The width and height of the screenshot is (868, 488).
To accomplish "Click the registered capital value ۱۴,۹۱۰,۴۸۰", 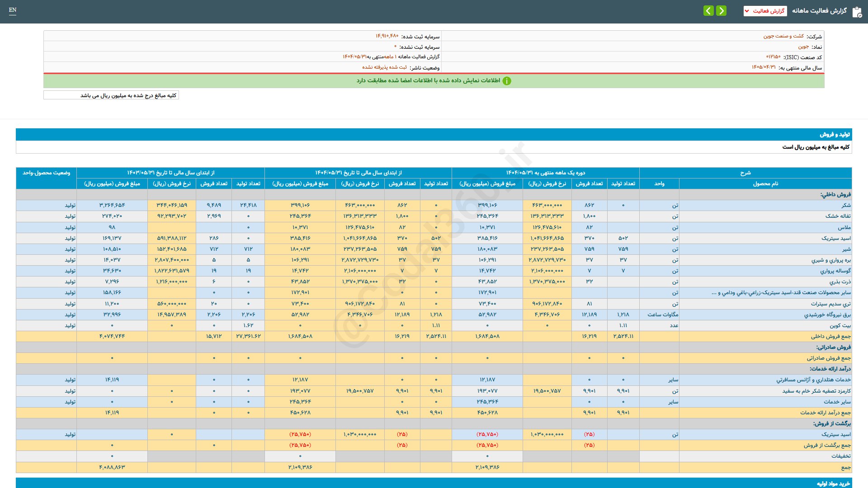I will coord(387,36).
